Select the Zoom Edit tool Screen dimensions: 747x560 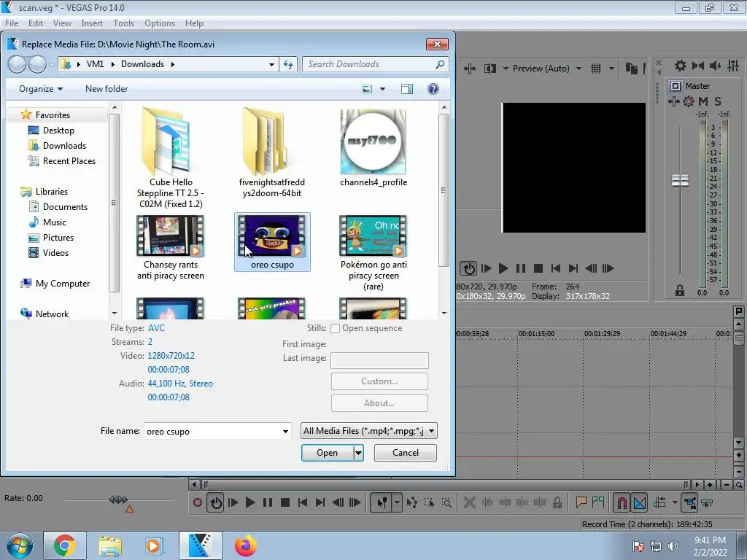tap(446, 502)
